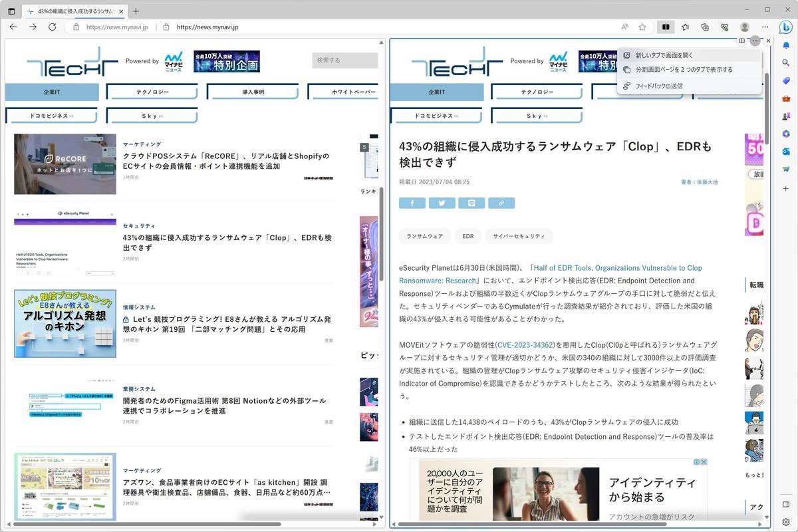Open Let's 競技プログラミング article headline

(x=227, y=324)
